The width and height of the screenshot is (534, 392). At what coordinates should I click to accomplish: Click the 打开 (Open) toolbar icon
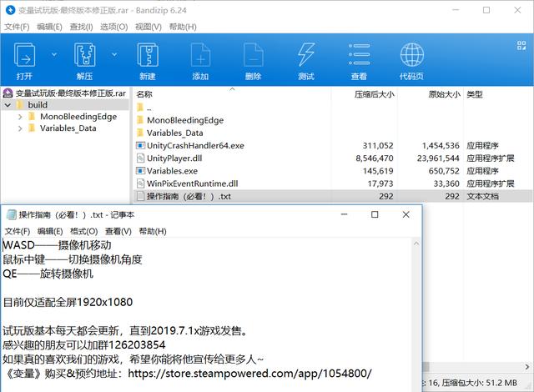(25, 57)
